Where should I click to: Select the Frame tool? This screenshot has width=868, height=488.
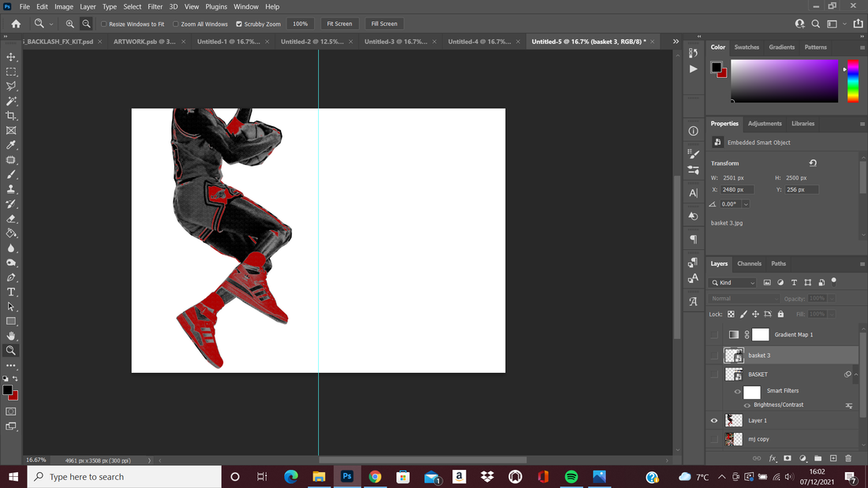[11, 131]
